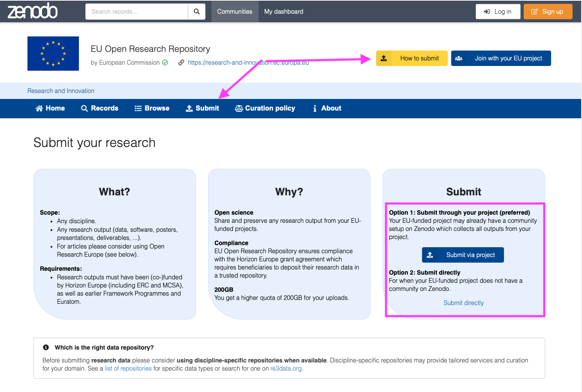The image size is (582, 392).
Task: Go to the Home tab
Action: pyautogui.click(x=50, y=108)
